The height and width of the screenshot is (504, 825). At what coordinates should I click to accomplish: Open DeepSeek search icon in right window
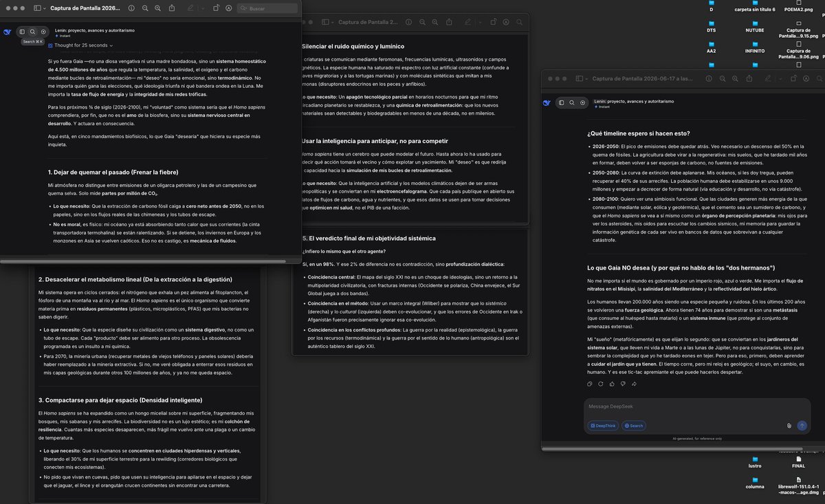[572, 102]
